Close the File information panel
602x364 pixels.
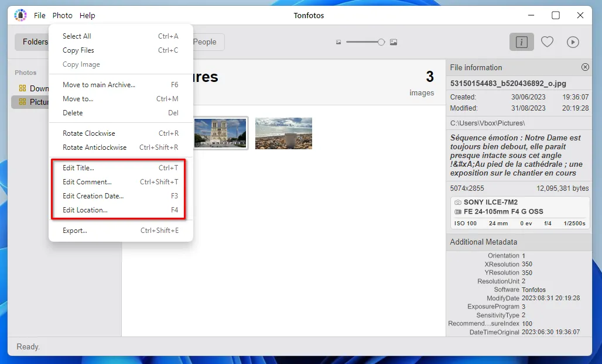coord(585,67)
